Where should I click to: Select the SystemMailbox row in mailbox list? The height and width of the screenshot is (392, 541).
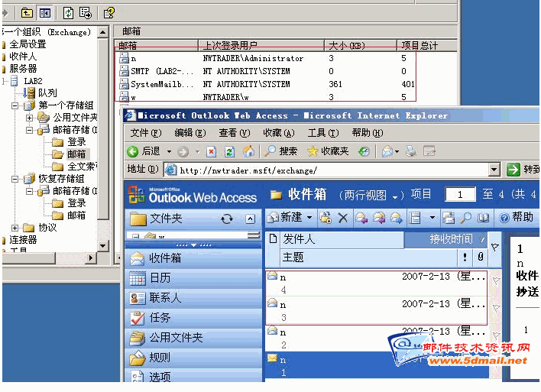tap(161, 84)
